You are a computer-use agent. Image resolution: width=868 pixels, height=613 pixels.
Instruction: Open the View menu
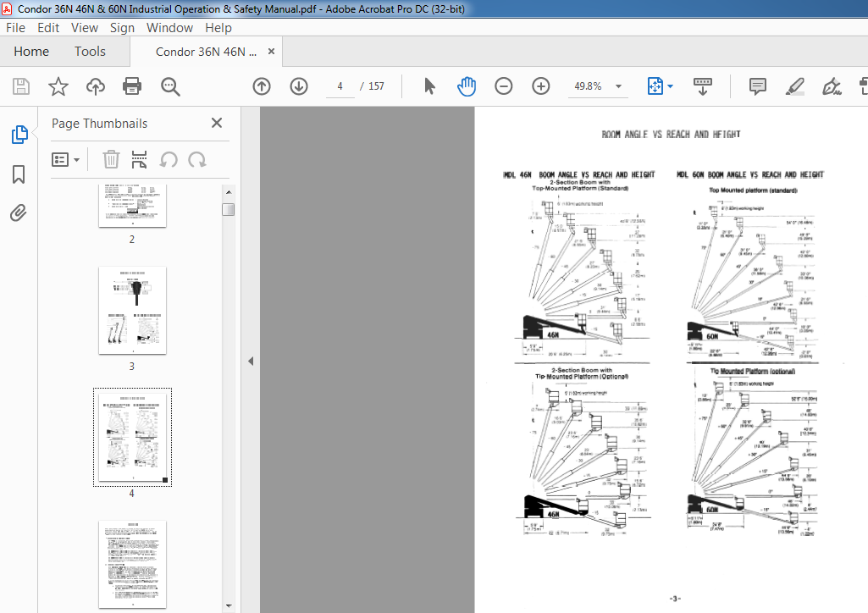tap(84, 28)
